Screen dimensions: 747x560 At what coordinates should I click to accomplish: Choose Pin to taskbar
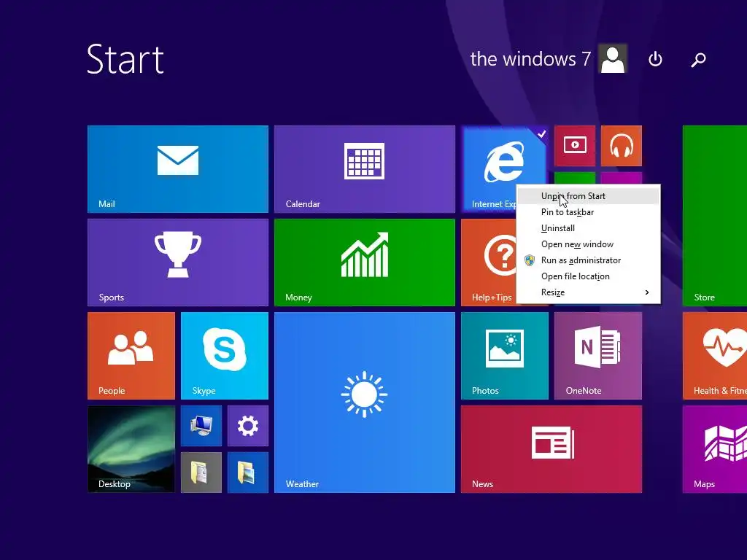pos(589,212)
